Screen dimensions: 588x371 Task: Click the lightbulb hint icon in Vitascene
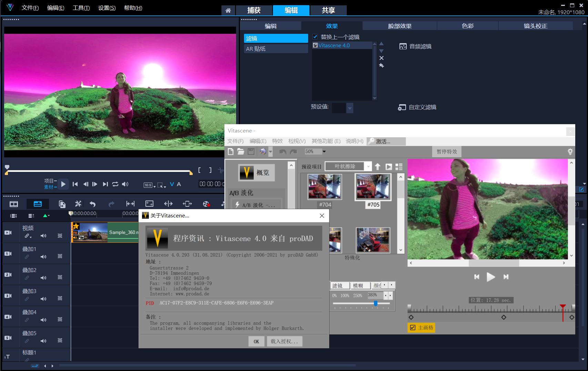click(570, 152)
